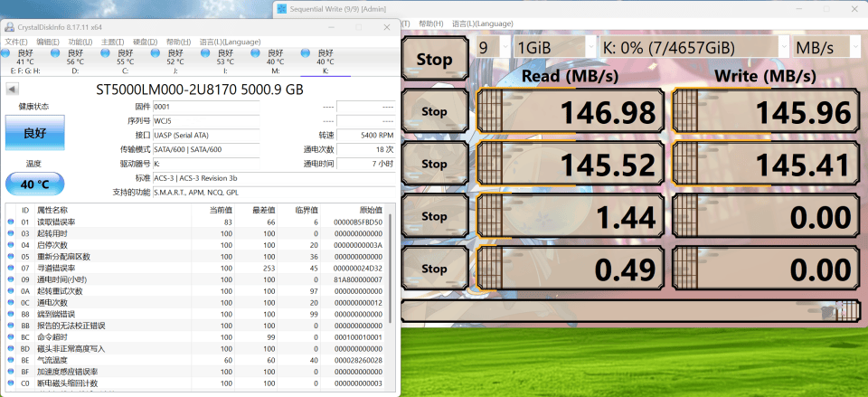Click status dot of 启停次数 row
Viewport: 868px width, 397px height.
tap(11, 245)
